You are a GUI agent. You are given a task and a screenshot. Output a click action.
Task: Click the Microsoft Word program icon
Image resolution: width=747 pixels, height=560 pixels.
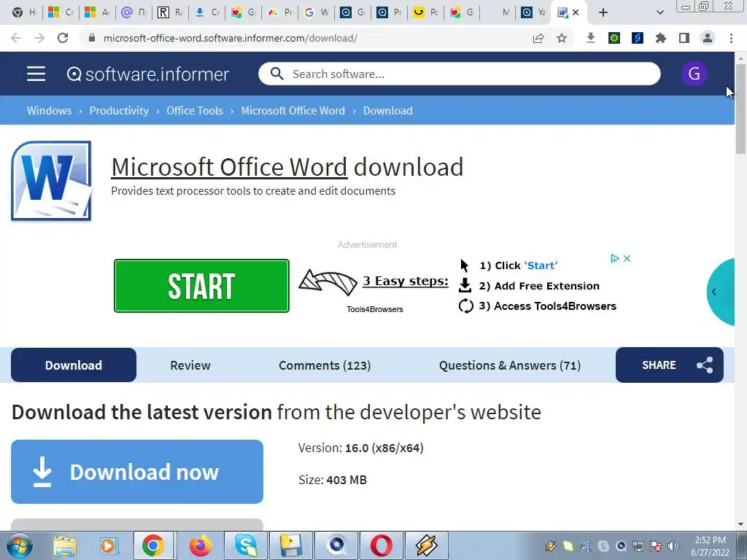click(x=51, y=181)
